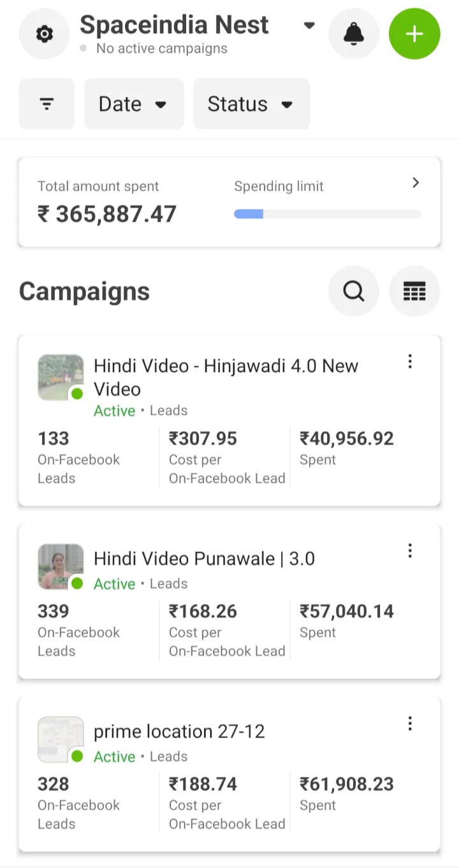Select the Total amount spent figure

coord(106,214)
